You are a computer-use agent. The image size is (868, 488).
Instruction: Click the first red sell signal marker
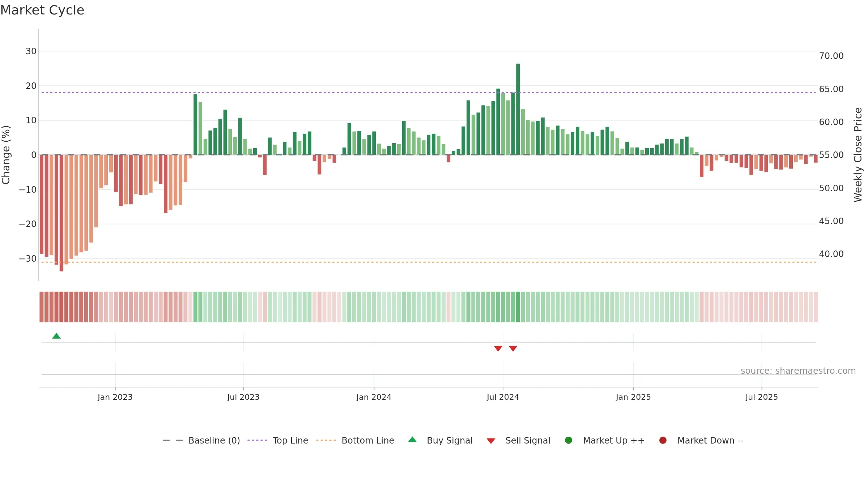(498, 348)
